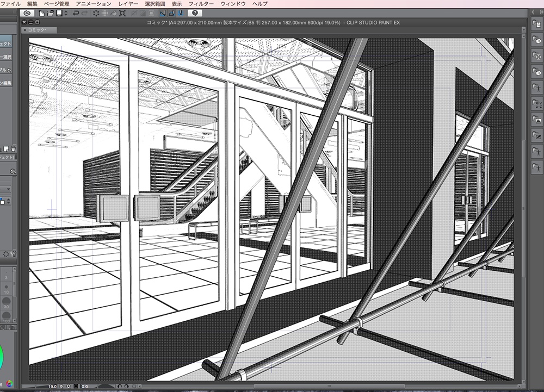This screenshot has height=392, width=544.
Task: Click Clear Outside Selection icon
Action: click(104, 13)
